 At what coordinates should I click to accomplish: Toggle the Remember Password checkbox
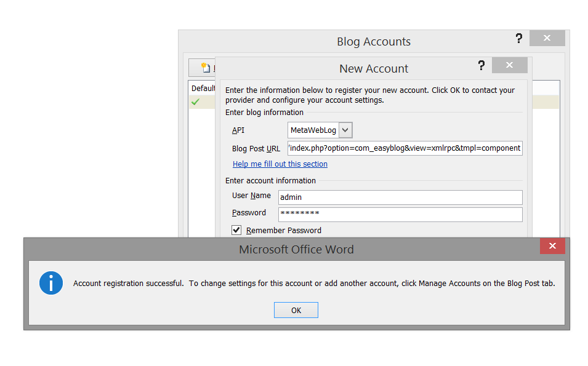236,230
